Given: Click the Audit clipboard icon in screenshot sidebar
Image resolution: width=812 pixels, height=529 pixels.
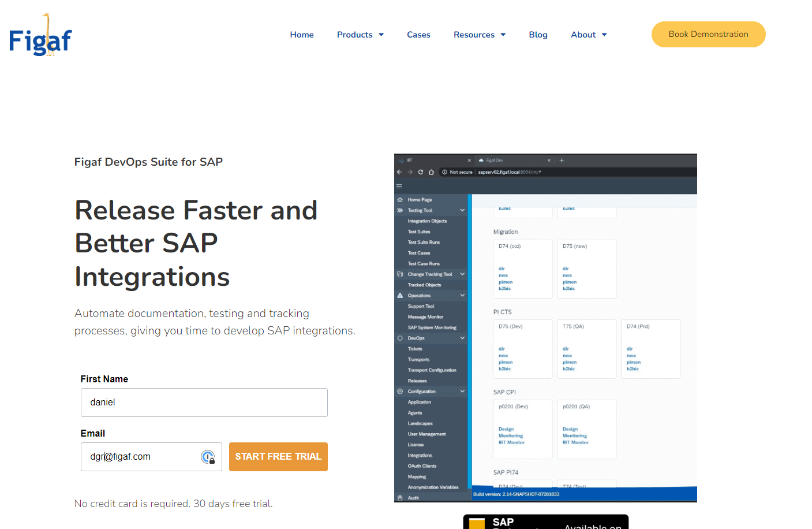Looking at the screenshot, I should (400, 498).
